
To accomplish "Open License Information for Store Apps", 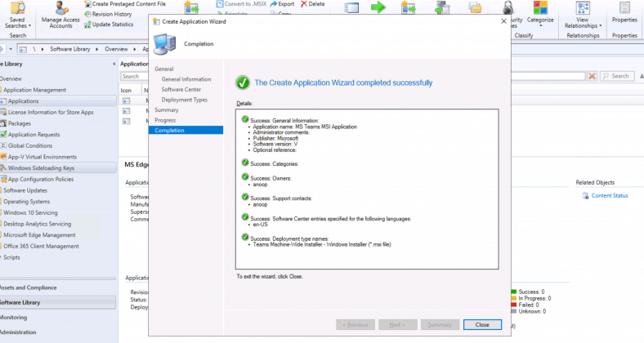I will click(51, 112).
